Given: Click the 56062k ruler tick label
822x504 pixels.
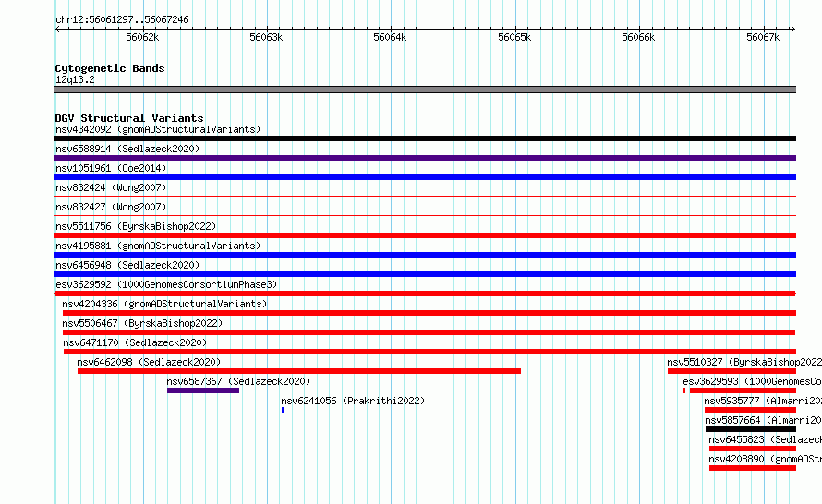Looking at the screenshot, I should tap(142, 37).
